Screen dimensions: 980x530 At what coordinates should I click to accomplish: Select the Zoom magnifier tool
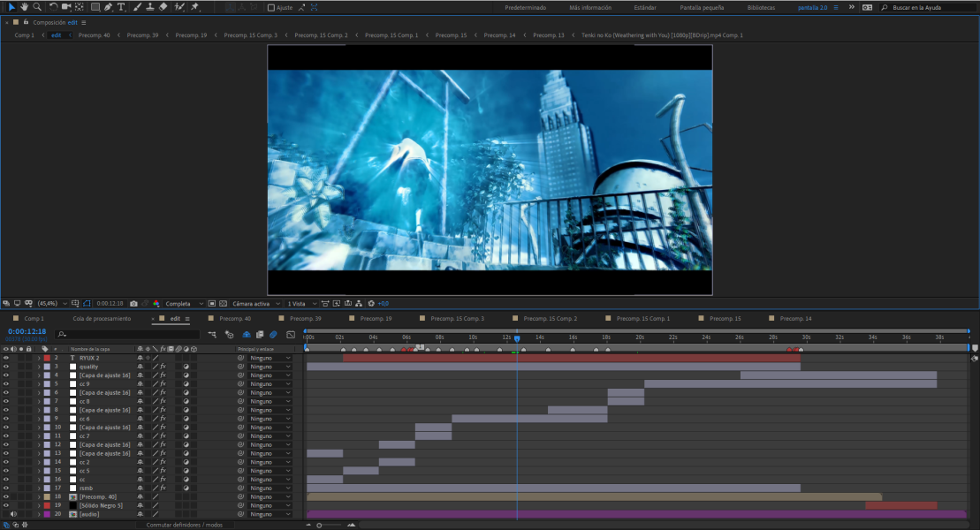point(37,7)
